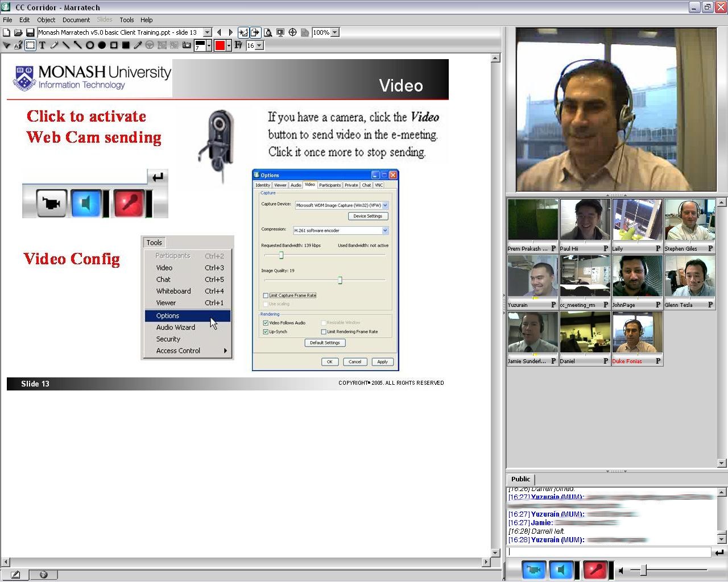Open the 100% zoom level dropdown
Image resolution: width=728 pixels, height=582 pixels.
[x=335, y=32]
